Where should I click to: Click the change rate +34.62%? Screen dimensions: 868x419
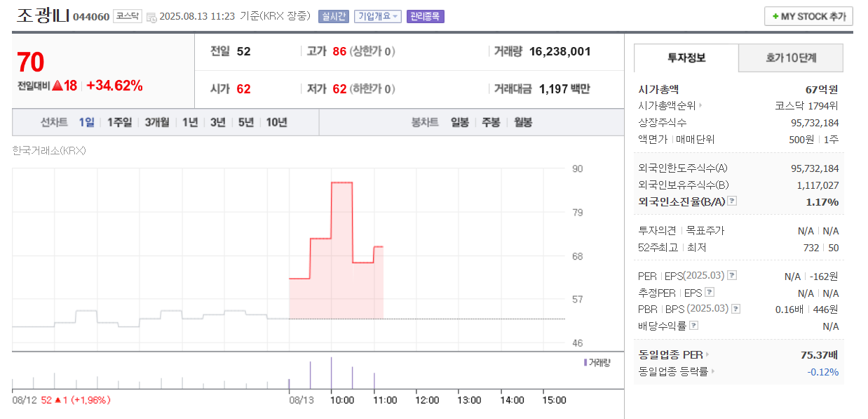click(114, 86)
